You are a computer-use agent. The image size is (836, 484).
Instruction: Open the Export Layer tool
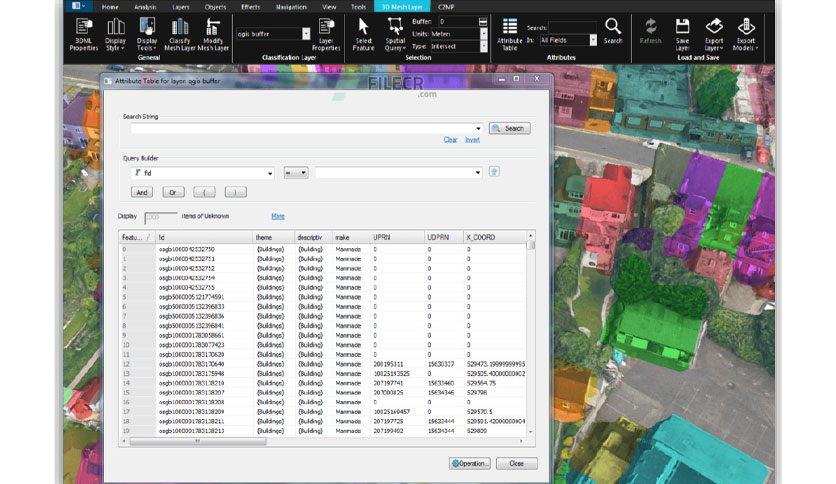coord(714,35)
